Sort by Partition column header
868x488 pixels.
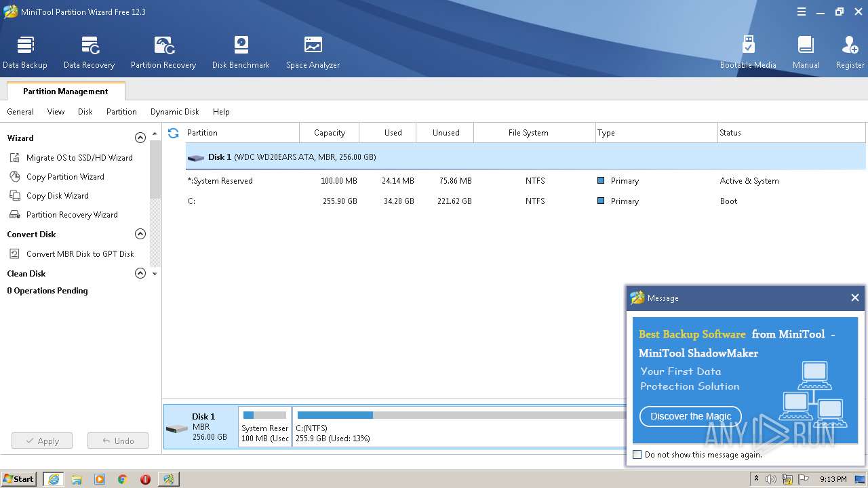[x=242, y=133]
